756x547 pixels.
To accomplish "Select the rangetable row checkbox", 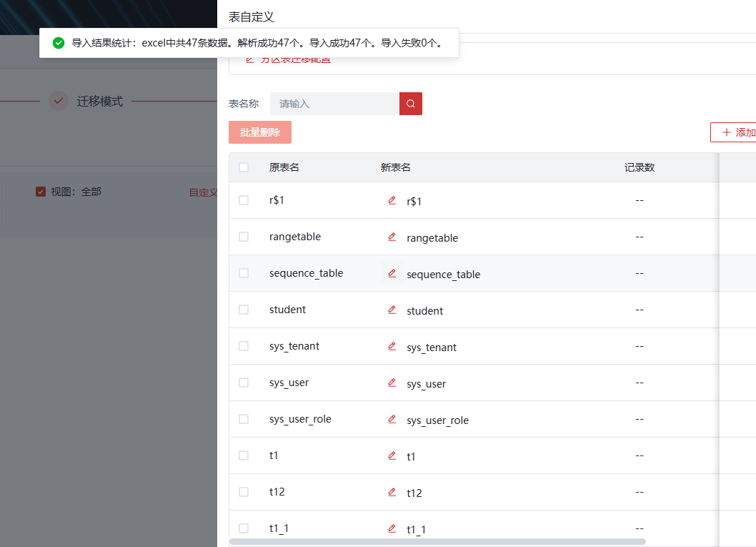I will [244, 237].
